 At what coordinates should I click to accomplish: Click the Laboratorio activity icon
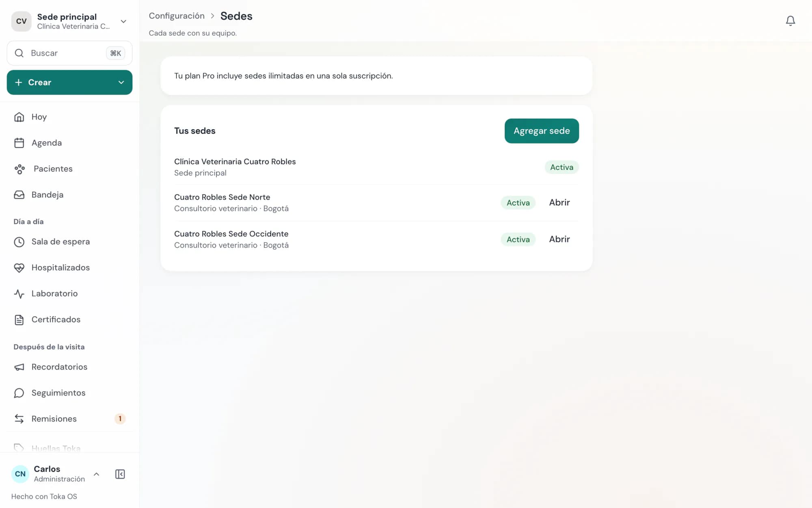point(19,294)
